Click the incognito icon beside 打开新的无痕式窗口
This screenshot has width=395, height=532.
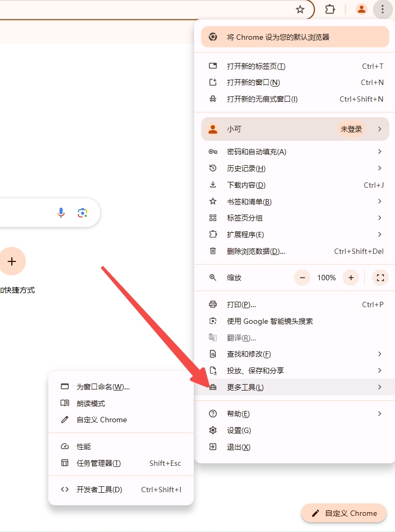[x=213, y=99]
